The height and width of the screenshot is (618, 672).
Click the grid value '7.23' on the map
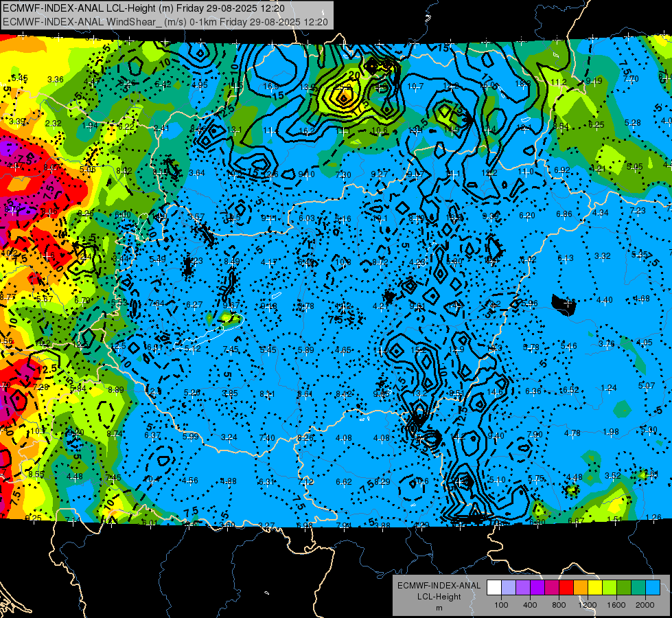point(638,211)
